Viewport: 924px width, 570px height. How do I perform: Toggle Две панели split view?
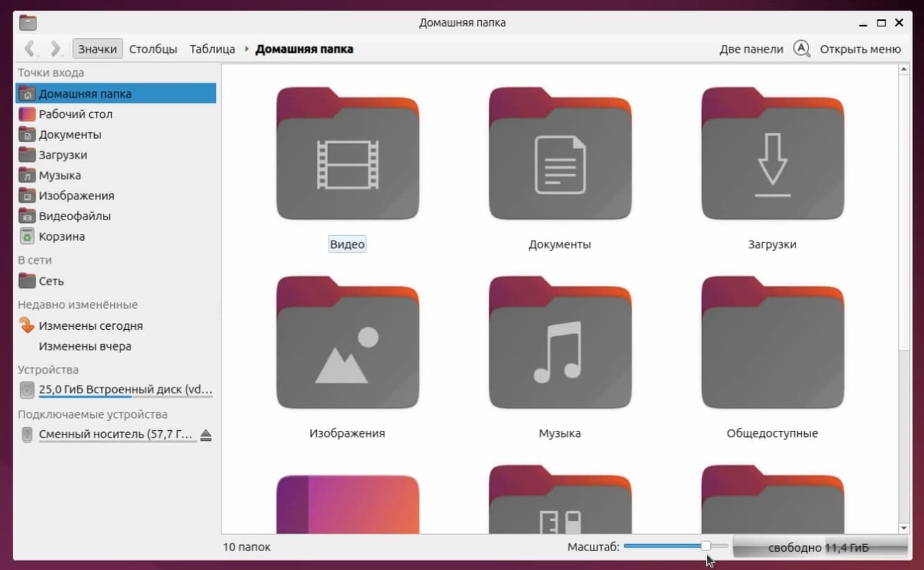point(751,49)
